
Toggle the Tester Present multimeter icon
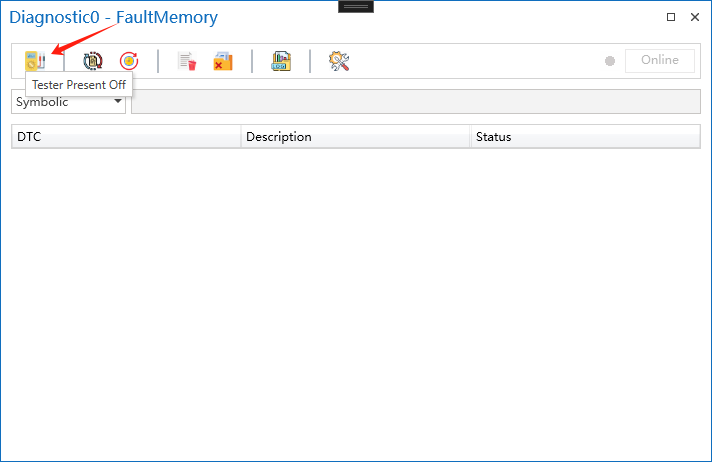coord(35,61)
